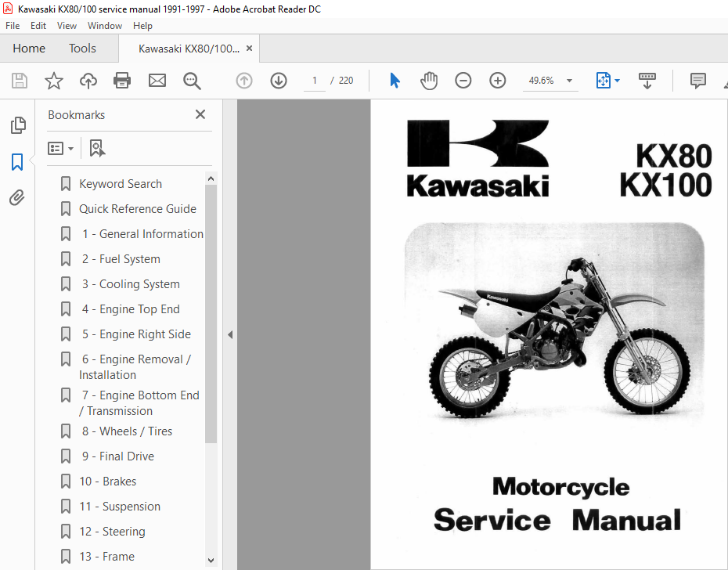Viewport: 728px width, 570px height.
Task: Click bookmarks scrollbar up arrow
Action: pos(211,179)
